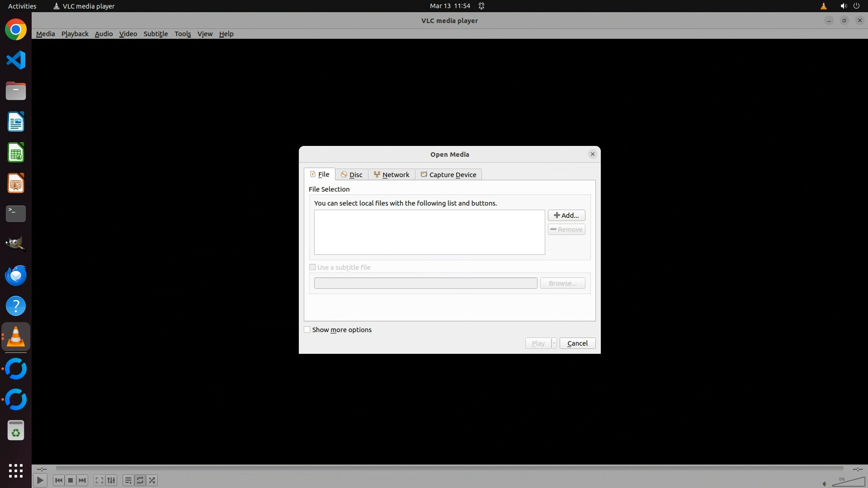Open extended settings equalizer icon
Viewport: 868px width, 488px height.
(x=111, y=480)
